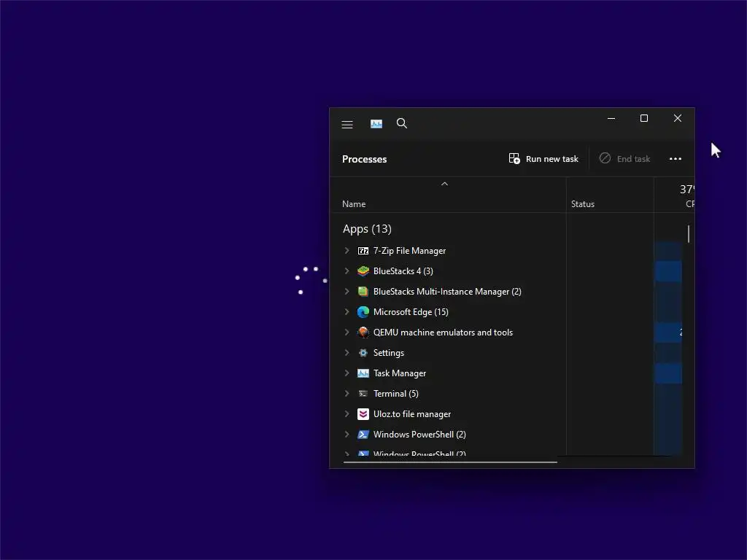Expand the BlueStacks 4 (3) group
The height and width of the screenshot is (560, 747).
(x=347, y=271)
